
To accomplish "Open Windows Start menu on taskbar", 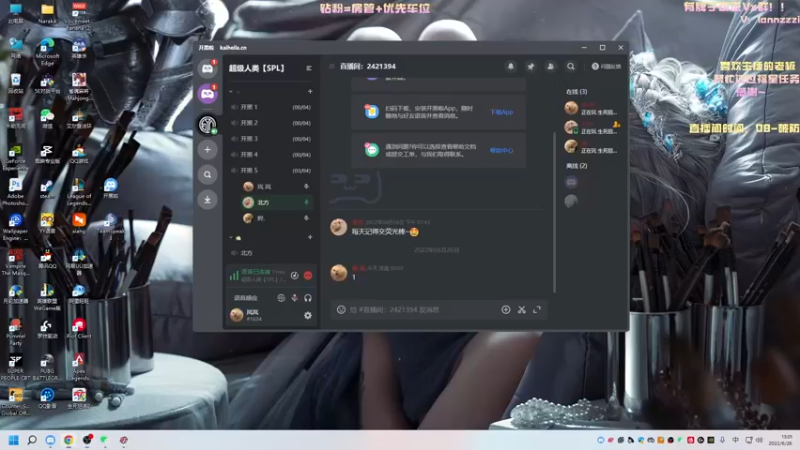I will (x=14, y=440).
